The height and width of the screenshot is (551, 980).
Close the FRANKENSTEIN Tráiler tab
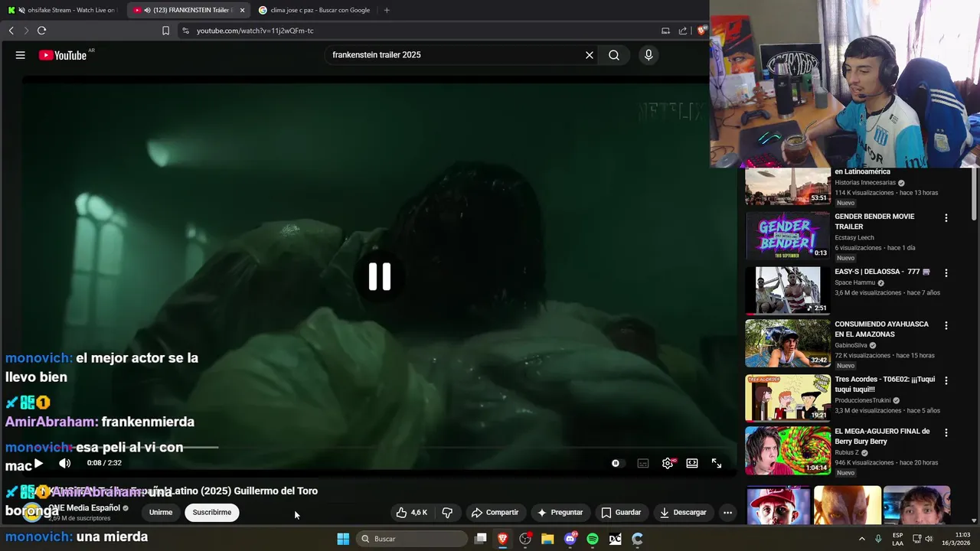coord(242,10)
